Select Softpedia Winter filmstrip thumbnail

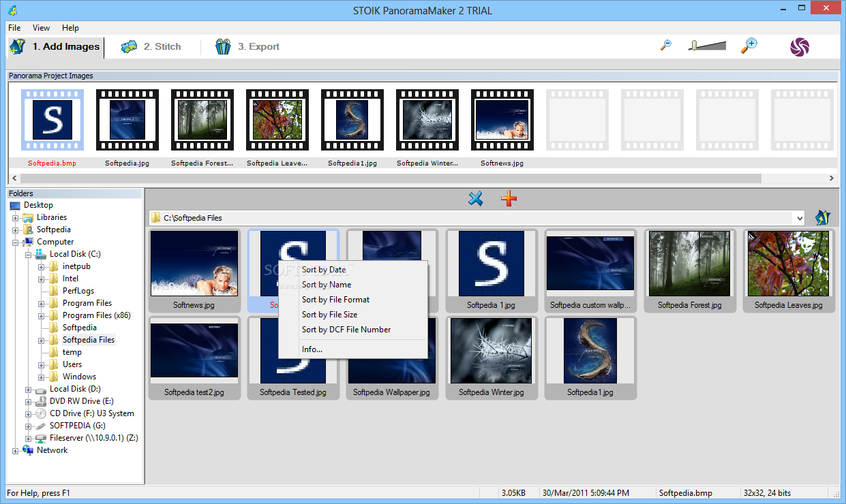pyautogui.click(x=427, y=120)
